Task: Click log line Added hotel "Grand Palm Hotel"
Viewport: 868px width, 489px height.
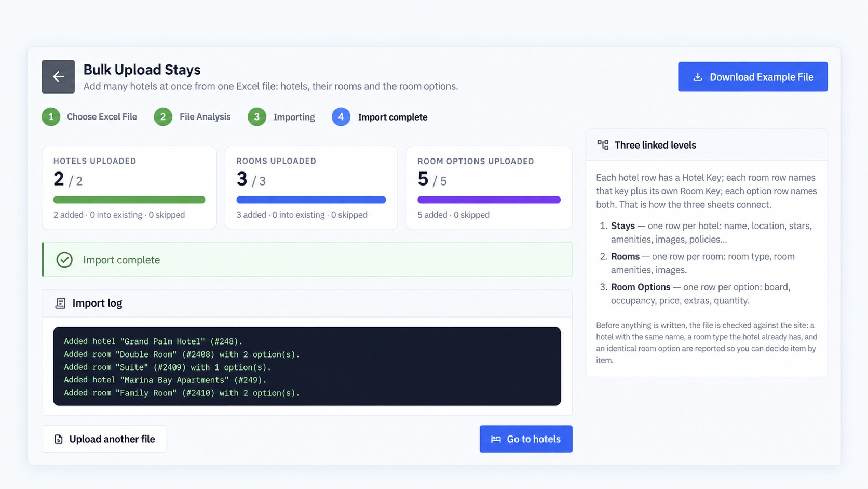Action: click(153, 341)
